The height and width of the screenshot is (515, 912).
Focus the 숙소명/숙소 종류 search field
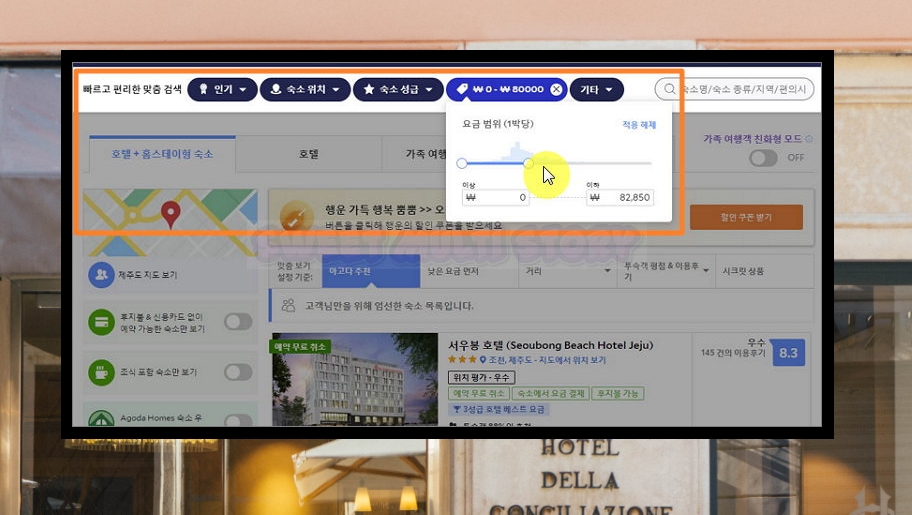[x=734, y=89]
